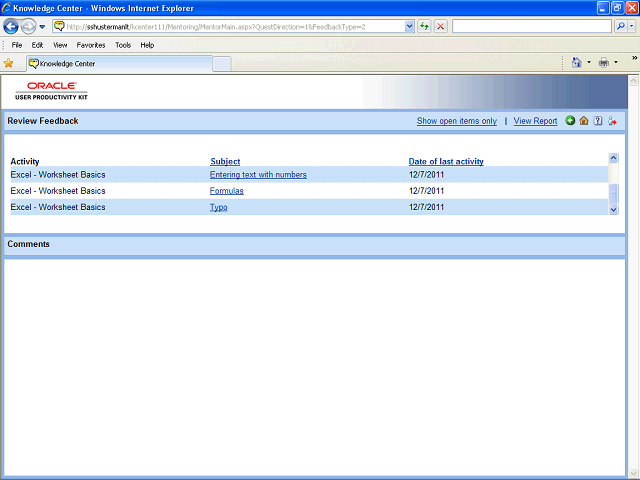Click the browser search box
This screenshot has height=480, width=640.
click(531, 27)
